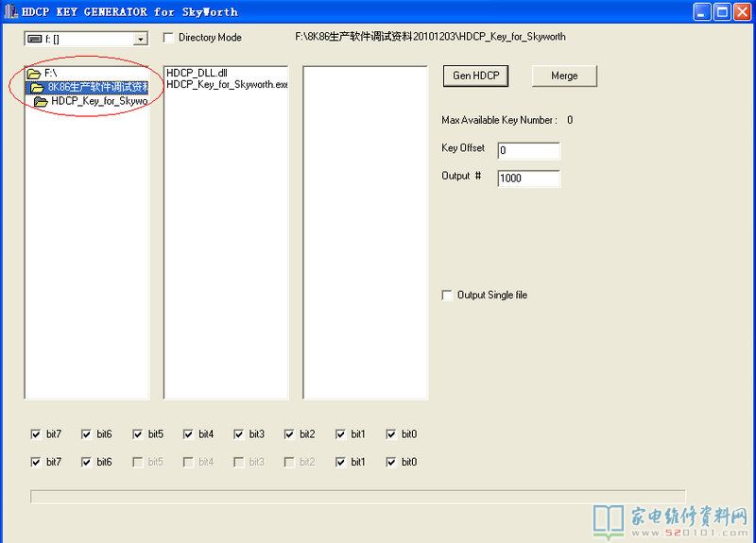This screenshot has width=756, height=543.
Task: Uncheck bit0 in the second row
Action: pyautogui.click(x=391, y=462)
